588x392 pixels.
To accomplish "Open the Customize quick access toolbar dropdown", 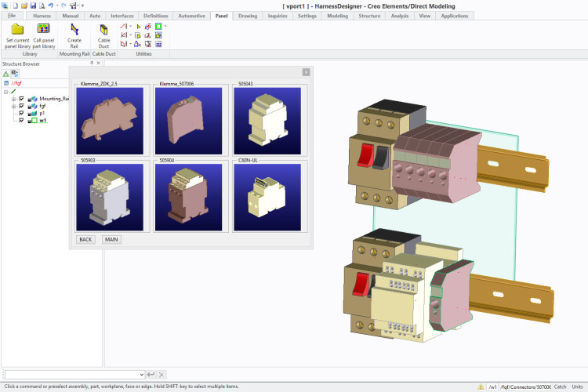I will tap(82, 5).
